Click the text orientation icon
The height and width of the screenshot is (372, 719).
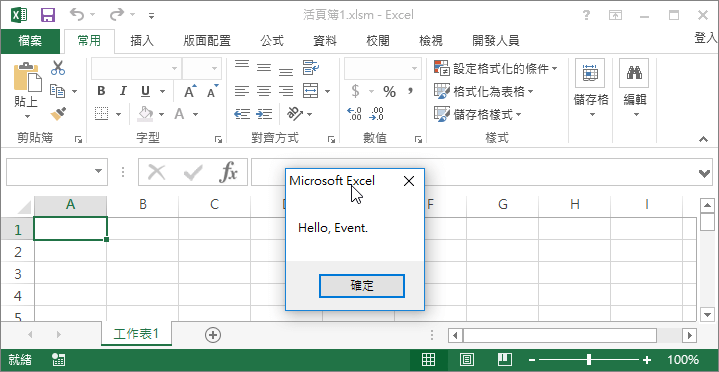[294, 113]
